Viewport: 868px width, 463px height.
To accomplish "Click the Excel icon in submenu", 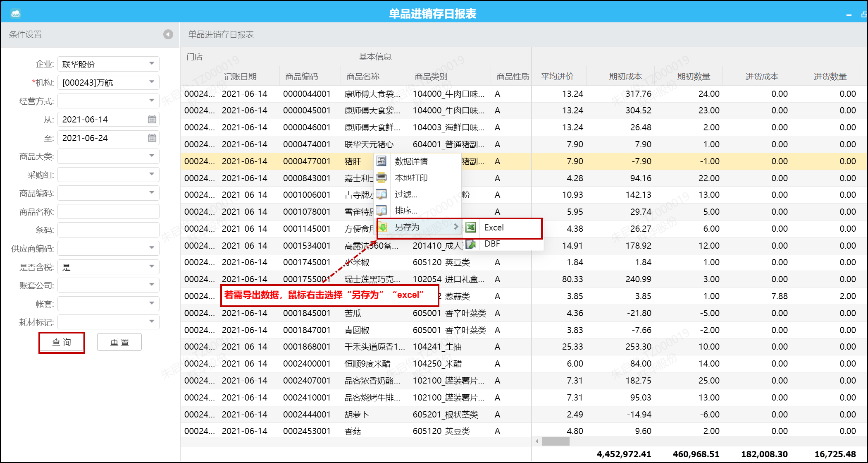I will (x=471, y=227).
